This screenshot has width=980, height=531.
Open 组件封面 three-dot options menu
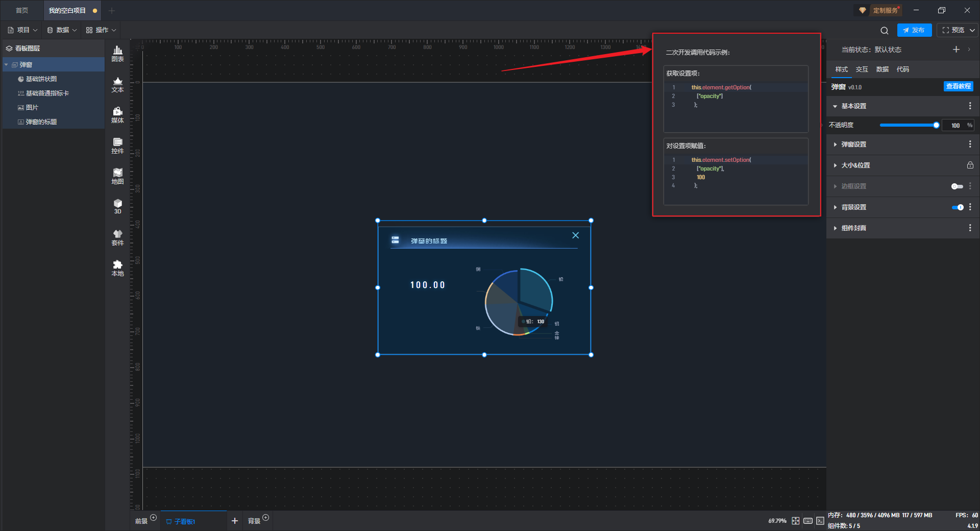[970, 228]
